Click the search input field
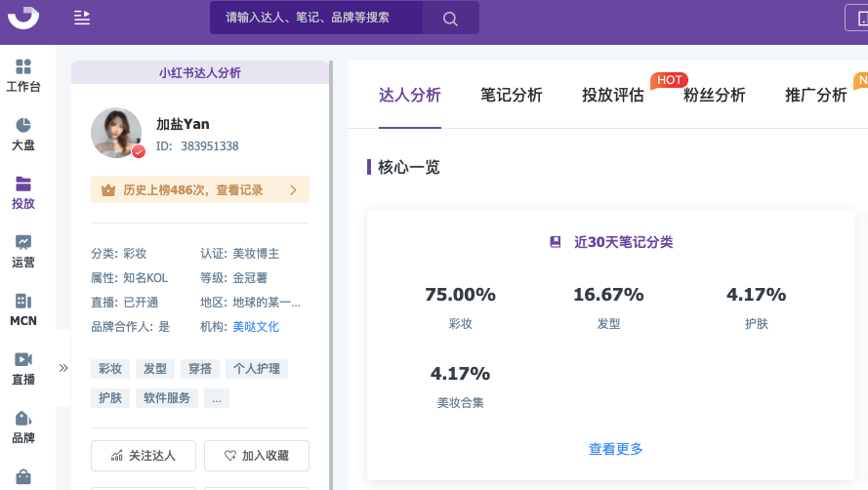Viewport: 868px width, 490px height. click(317, 18)
